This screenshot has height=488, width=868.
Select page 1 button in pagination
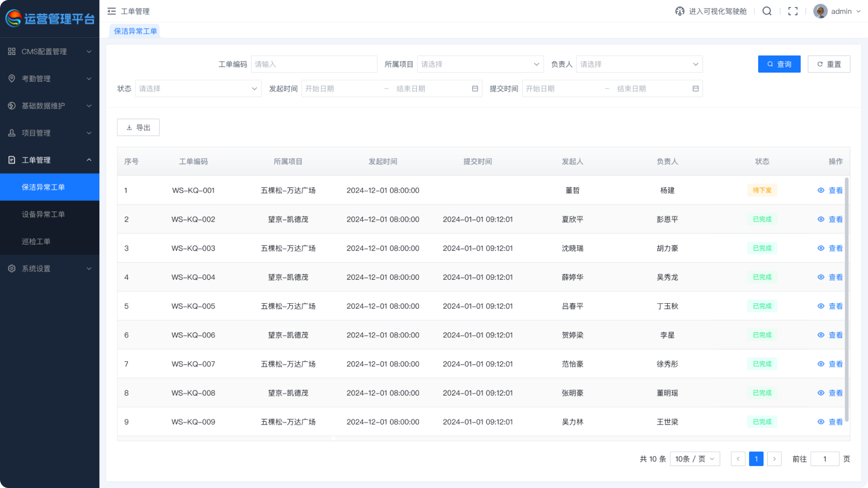pos(756,459)
